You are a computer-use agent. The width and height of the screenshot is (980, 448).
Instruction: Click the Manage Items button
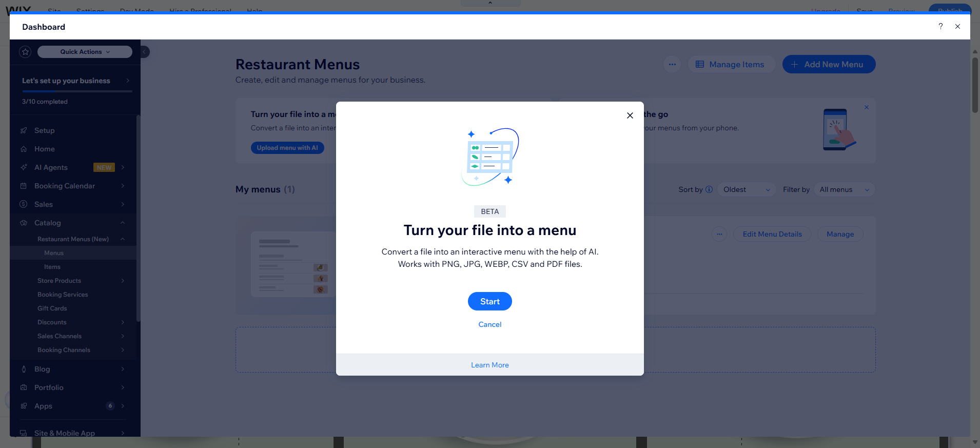[x=731, y=64]
